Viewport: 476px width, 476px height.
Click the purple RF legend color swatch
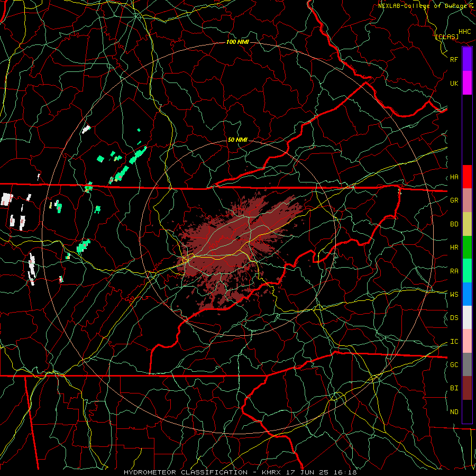[467, 59]
